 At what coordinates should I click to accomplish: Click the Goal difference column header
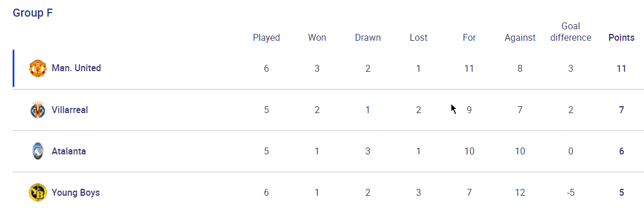coord(571,32)
